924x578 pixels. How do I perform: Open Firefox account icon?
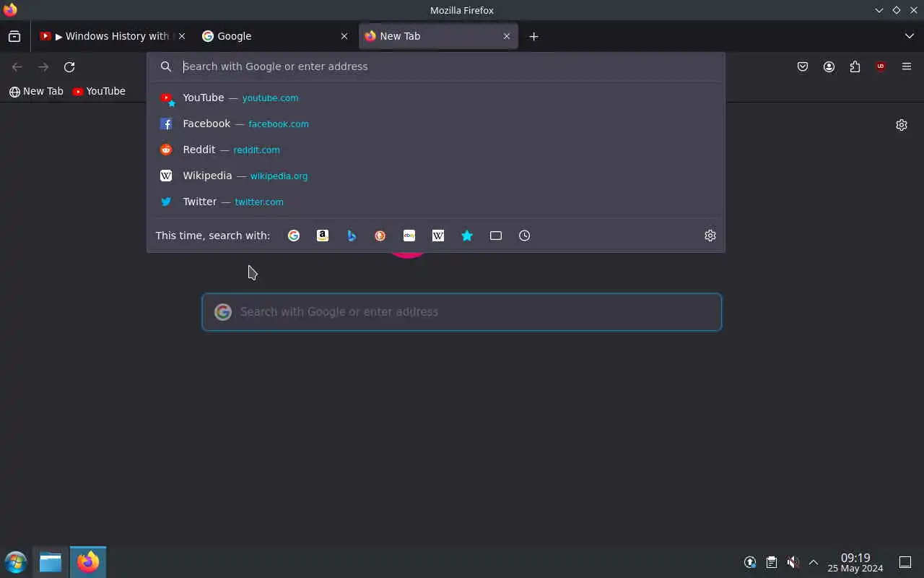pos(829,66)
